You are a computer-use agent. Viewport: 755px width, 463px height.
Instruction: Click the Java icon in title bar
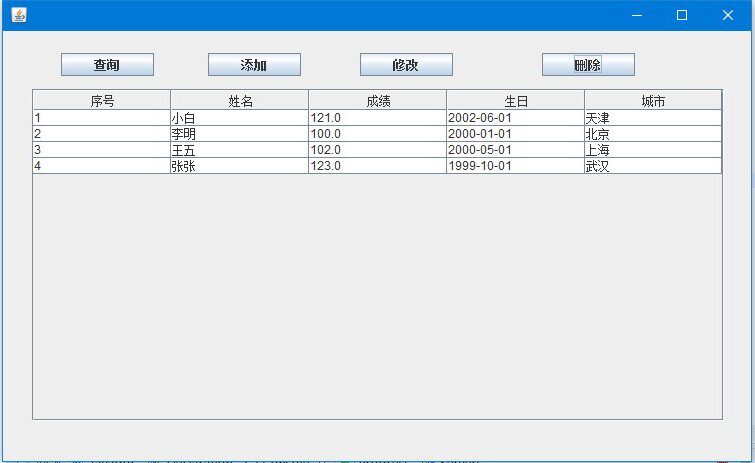[x=19, y=15]
